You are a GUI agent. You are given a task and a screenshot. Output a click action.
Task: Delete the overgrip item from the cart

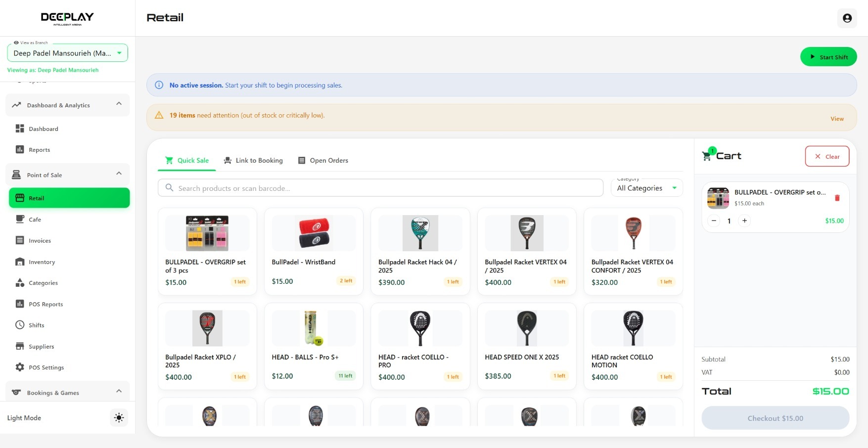[x=837, y=198]
